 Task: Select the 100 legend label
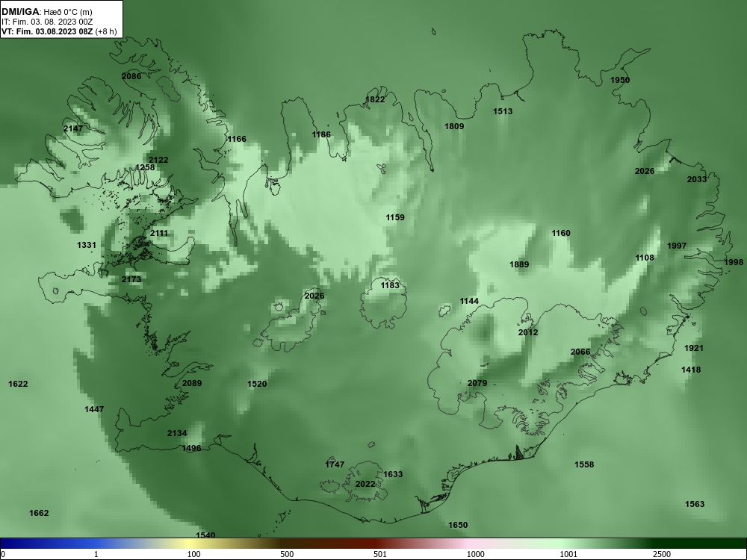pyautogui.click(x=193, y=554)
